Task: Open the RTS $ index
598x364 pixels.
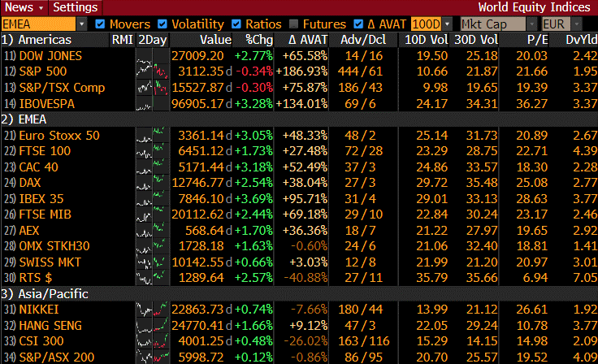Action: 36,278
